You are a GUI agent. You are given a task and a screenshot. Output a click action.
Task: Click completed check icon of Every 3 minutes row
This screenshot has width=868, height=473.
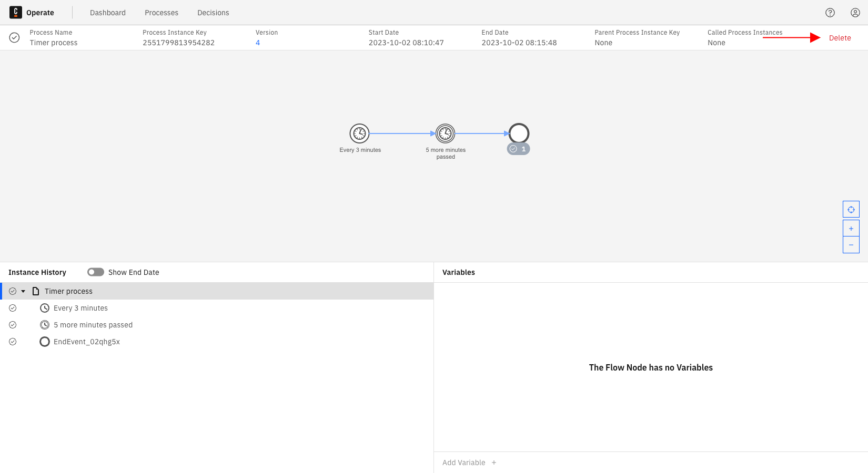pos(13,308)
